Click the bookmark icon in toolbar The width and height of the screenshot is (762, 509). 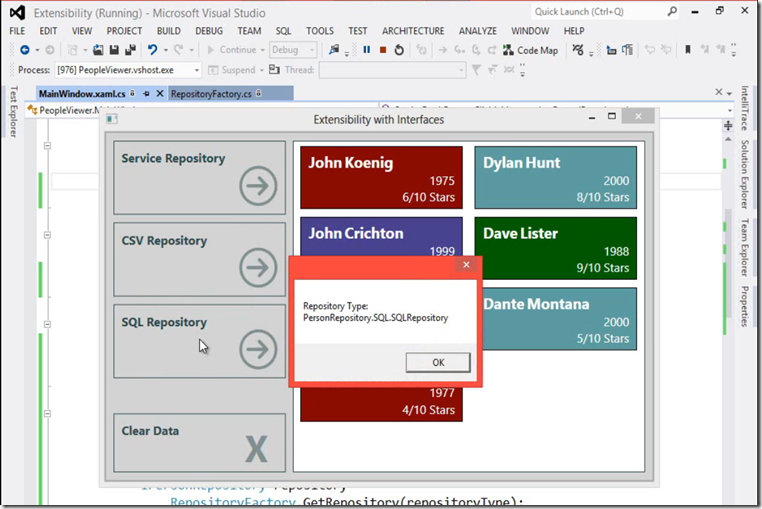click(688, 50)
